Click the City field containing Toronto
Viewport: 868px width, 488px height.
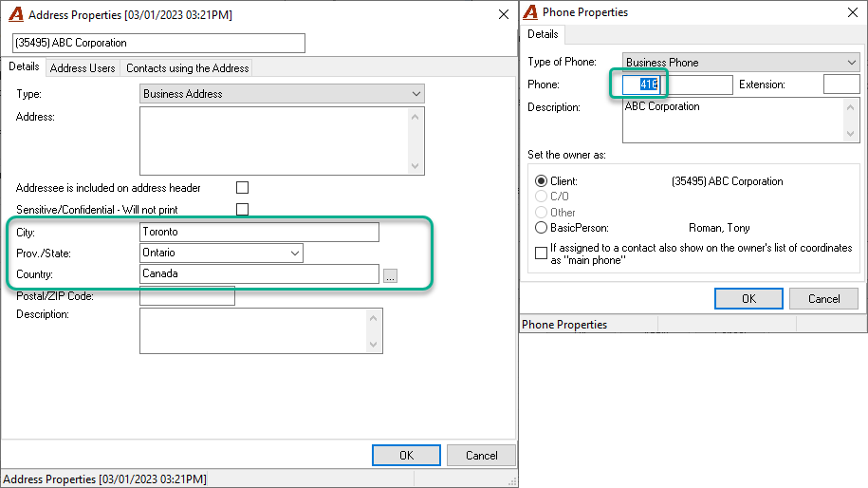tap(259, 232)
